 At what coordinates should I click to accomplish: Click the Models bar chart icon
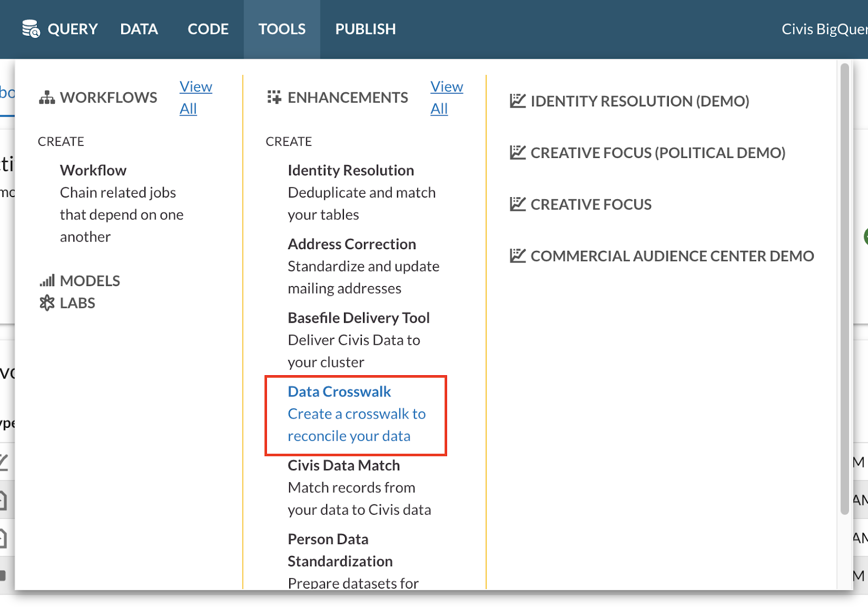tap(47, 281)
